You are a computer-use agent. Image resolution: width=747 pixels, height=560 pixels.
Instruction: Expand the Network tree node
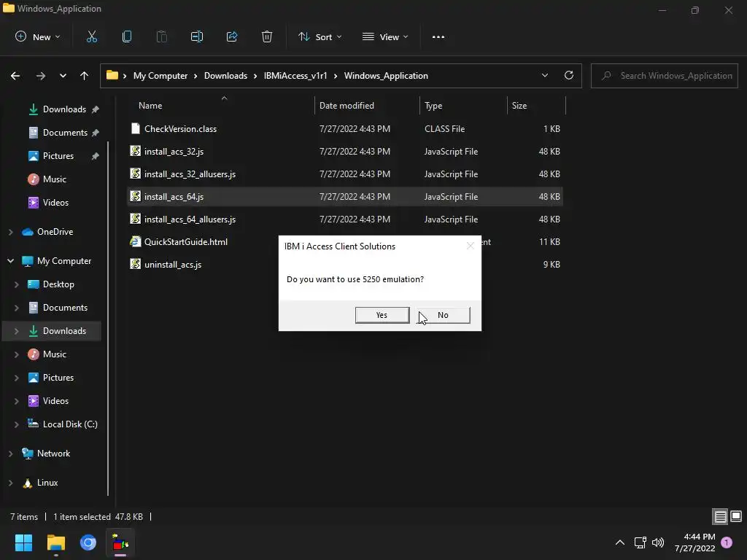10,454
